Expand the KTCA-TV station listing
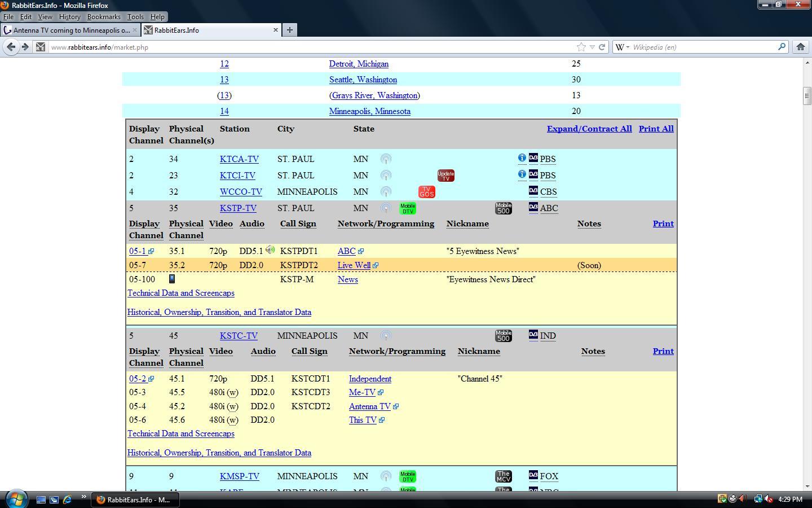812x508 pixels. tap(239, 159)
